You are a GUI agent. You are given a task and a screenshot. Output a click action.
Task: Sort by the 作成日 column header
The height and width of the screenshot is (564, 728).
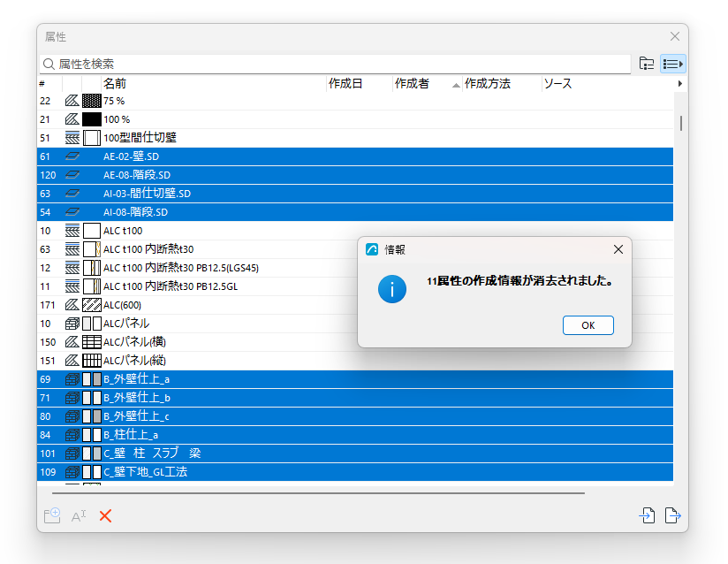point(359,84)
